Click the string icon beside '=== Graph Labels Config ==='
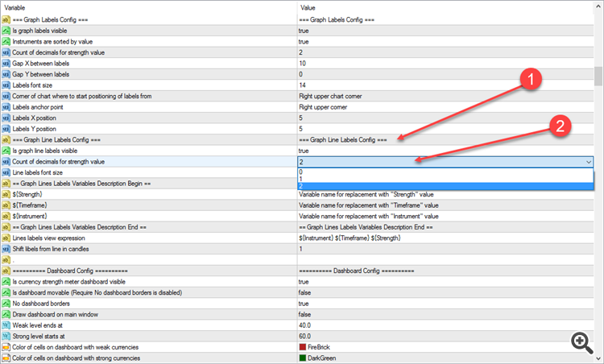Screen dimensions: 604x364 pyautogui.click(x=6, y=19)
